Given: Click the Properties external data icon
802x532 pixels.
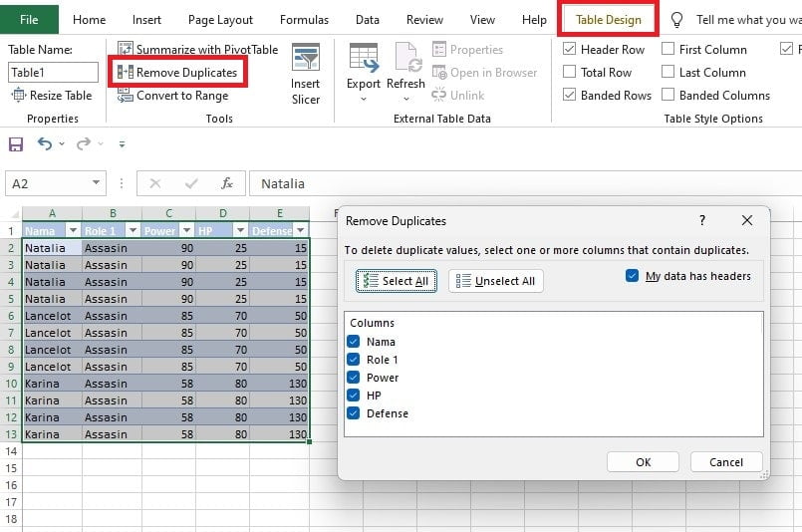Looking at the screenshot, I should [439, 49].
